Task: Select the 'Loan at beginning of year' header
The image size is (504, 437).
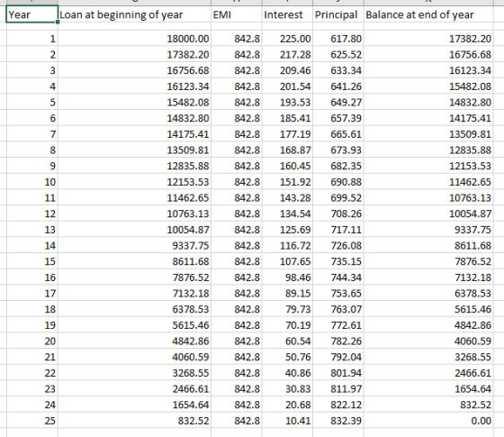Action: coord(134,14)
